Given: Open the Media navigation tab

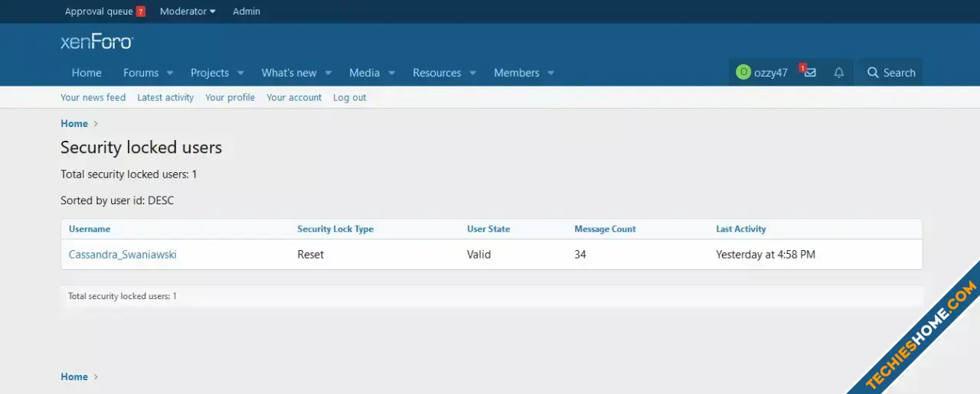Looking at the screenshot, I should click(x=364, y=73).
